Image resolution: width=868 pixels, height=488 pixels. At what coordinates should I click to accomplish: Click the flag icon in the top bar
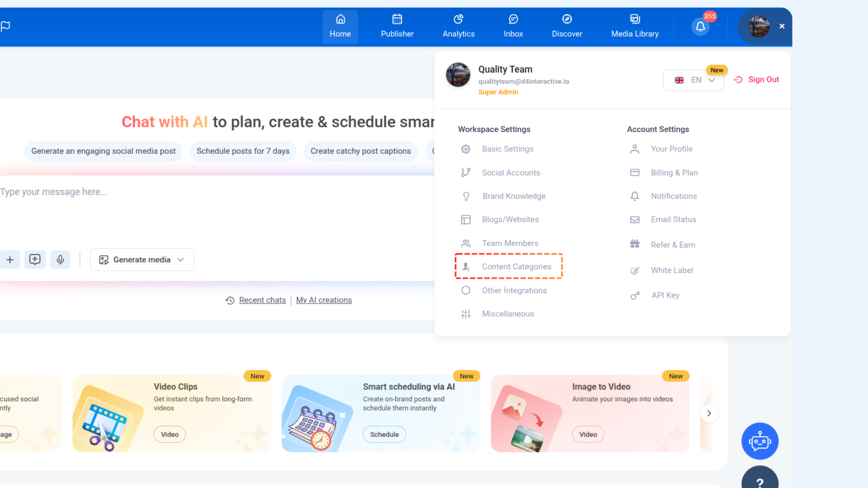[5, 27]
